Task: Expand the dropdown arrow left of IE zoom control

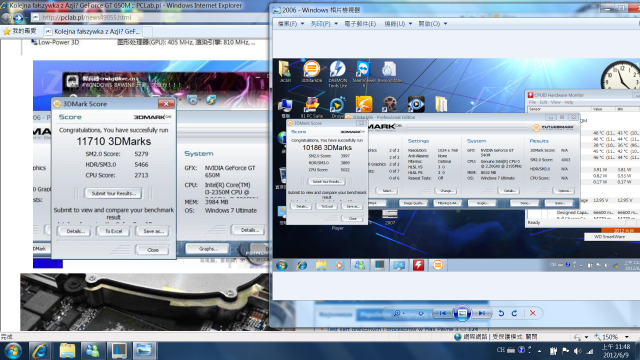Action: click(x=586, y=337)
